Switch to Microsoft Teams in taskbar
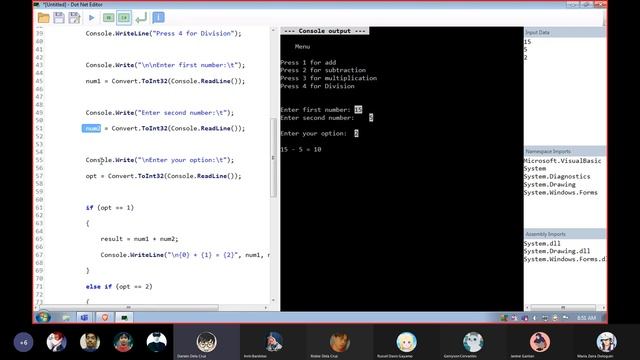This screenshot has width=640, height=360. [x=84, y=318]
